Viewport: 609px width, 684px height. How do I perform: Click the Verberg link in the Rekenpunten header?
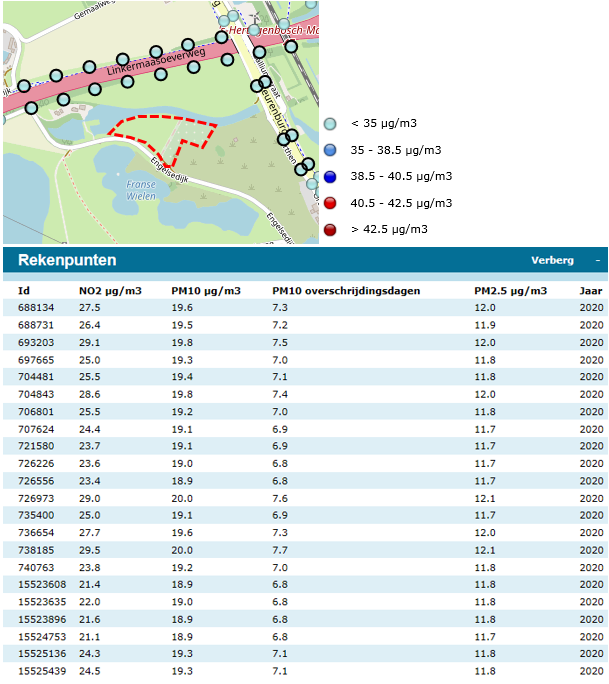coord(552,260)
